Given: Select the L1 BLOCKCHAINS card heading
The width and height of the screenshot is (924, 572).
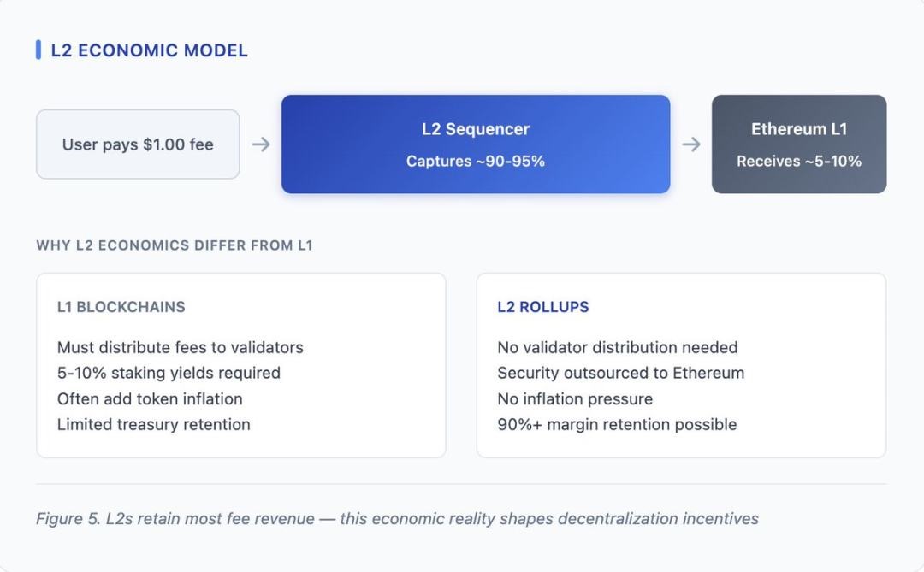Looking at the screenshot, I should pos(121,307).
